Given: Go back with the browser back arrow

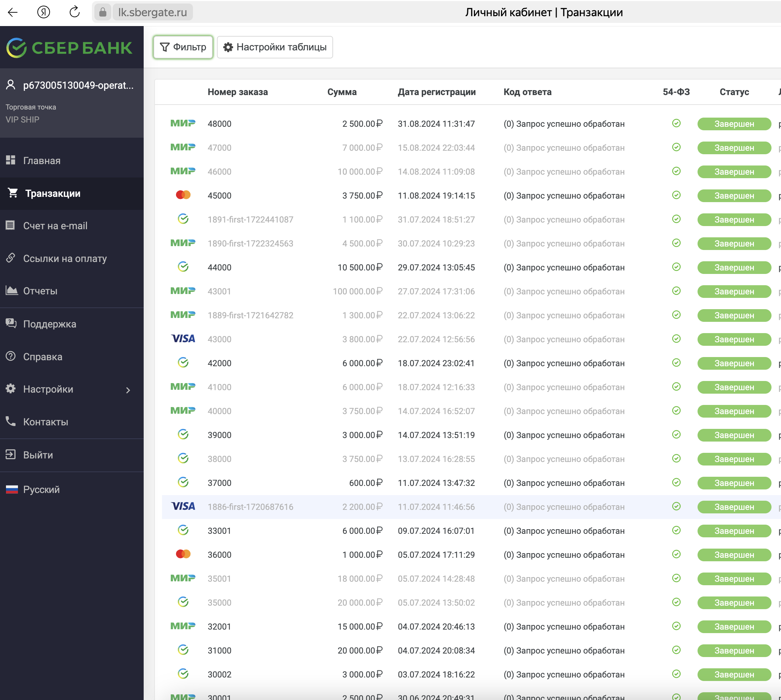Looking at the screenshot, I should click(x=13, y=12).
